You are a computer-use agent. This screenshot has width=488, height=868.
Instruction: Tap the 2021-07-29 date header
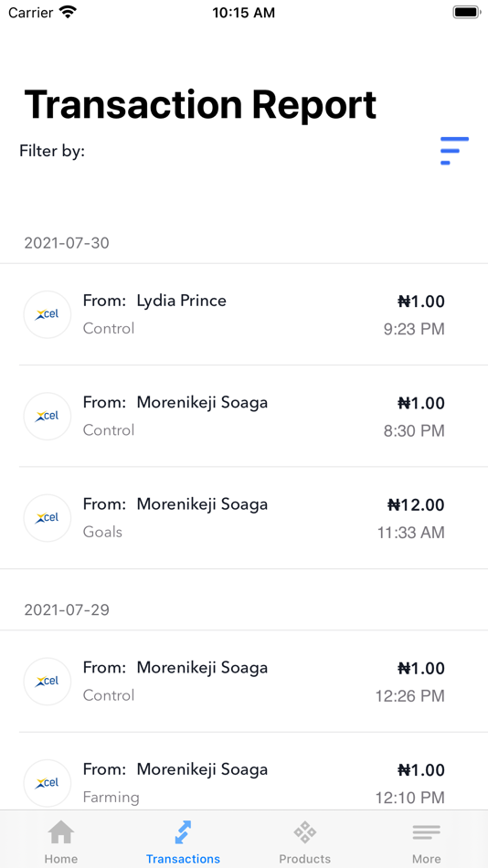coord(67,610)
